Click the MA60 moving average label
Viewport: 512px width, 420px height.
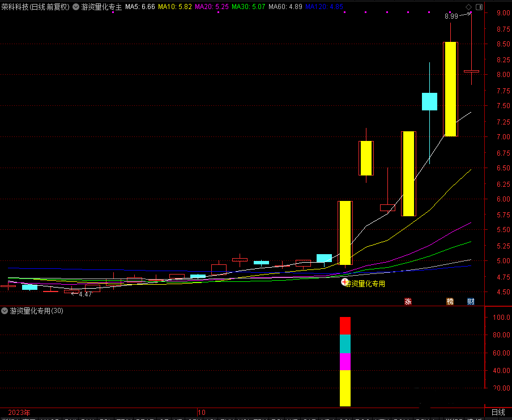[285, 7]
